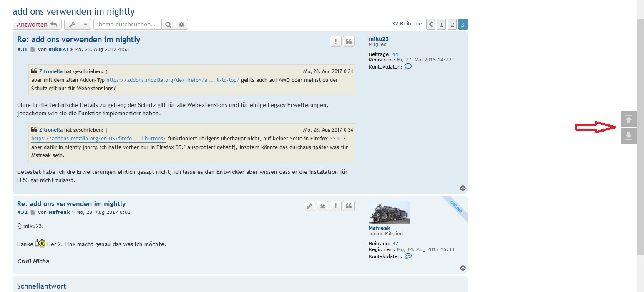Image resolution: width=644 pixels, height=292 pixels.
Task: Jump to quoted post via second quote arrow
Action: click(x=106, y=130)
